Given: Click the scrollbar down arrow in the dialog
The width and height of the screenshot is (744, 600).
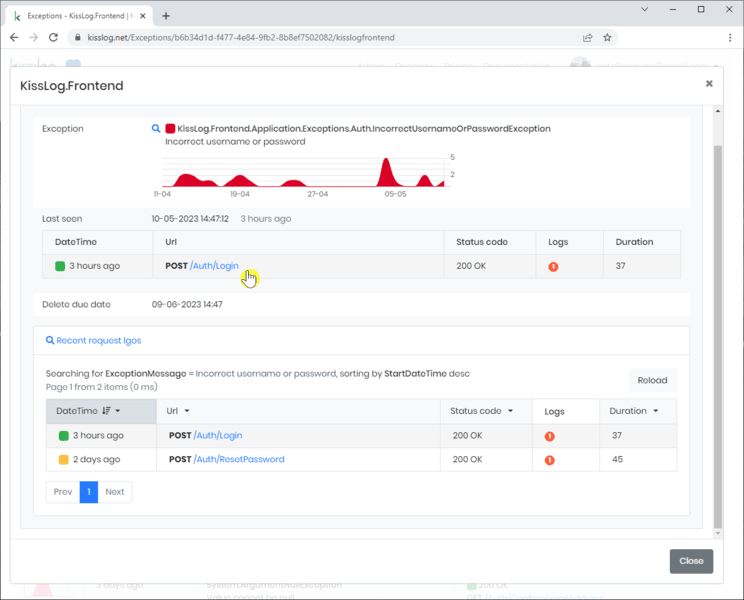Looking at the screenshot, I should coord(717,533).
